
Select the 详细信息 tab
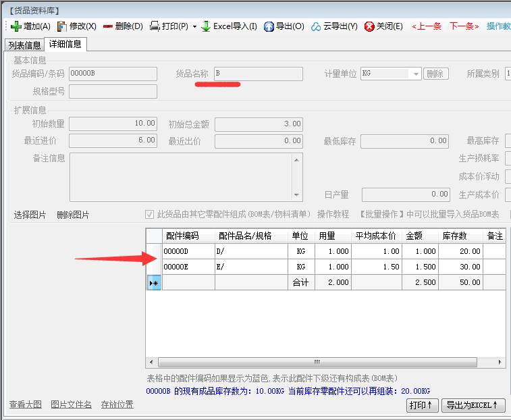point(65,45)
